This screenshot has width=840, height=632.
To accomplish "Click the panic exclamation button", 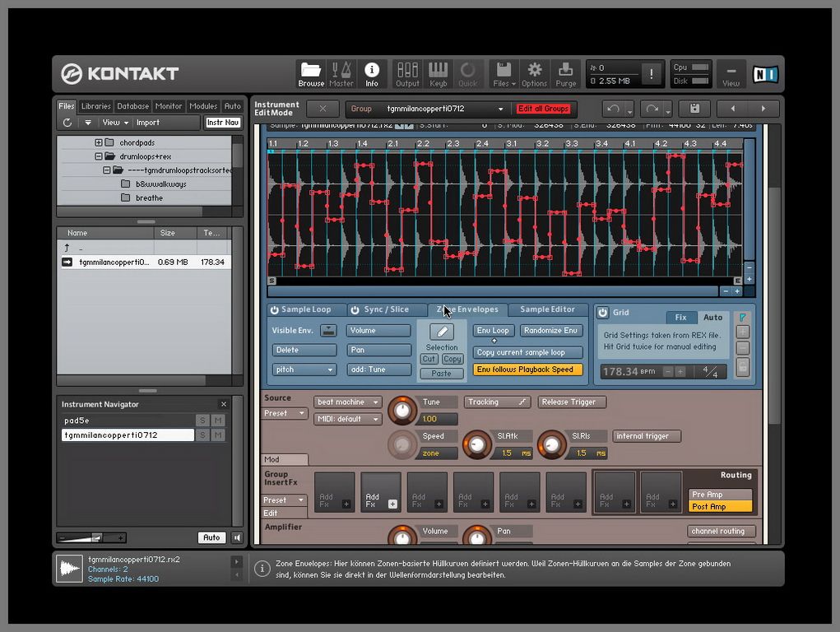I will 651,74.
